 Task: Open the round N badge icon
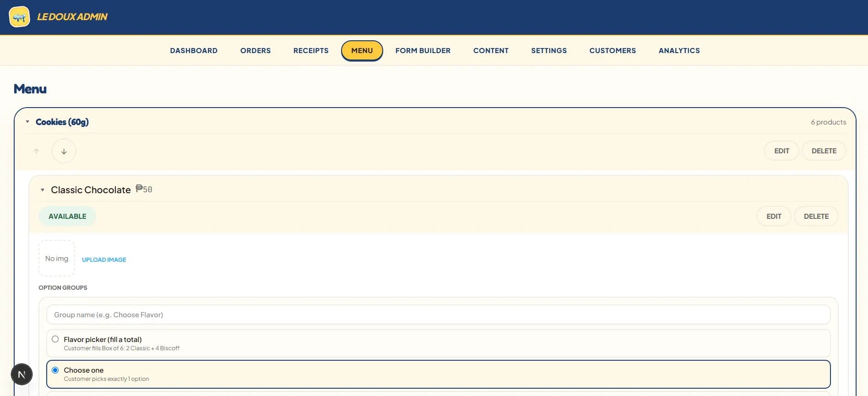(x=22, y=375)
